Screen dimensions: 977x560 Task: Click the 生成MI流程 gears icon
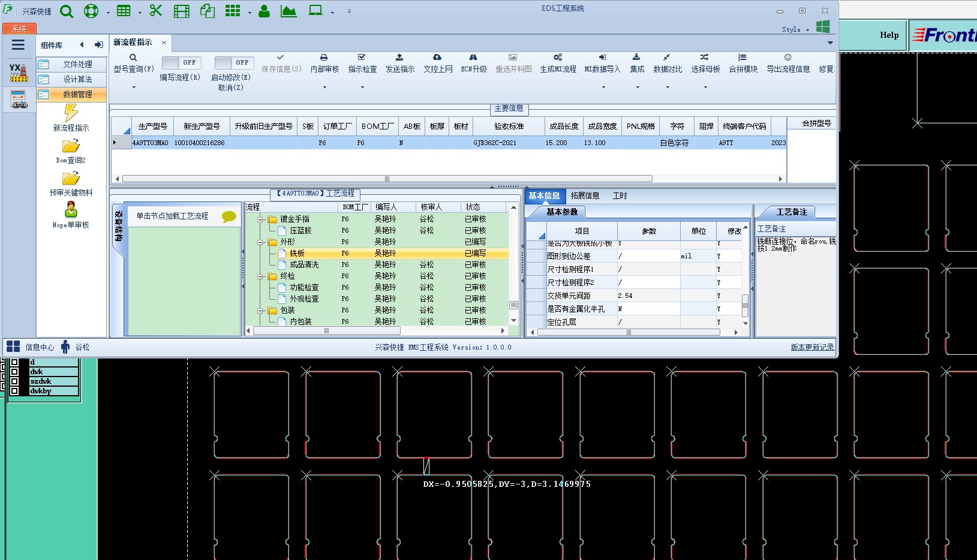tap(558, 58)
